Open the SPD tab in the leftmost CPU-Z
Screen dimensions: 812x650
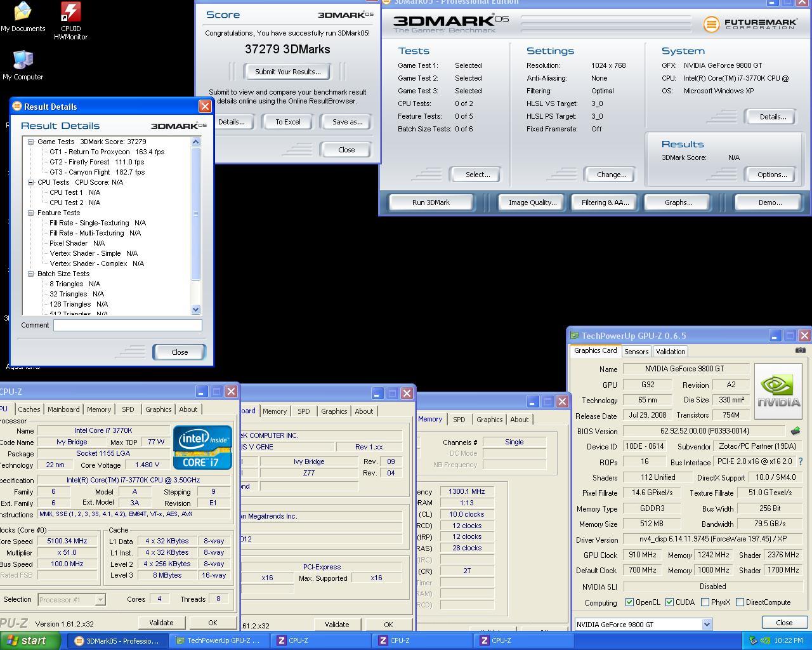pos(128,409)
